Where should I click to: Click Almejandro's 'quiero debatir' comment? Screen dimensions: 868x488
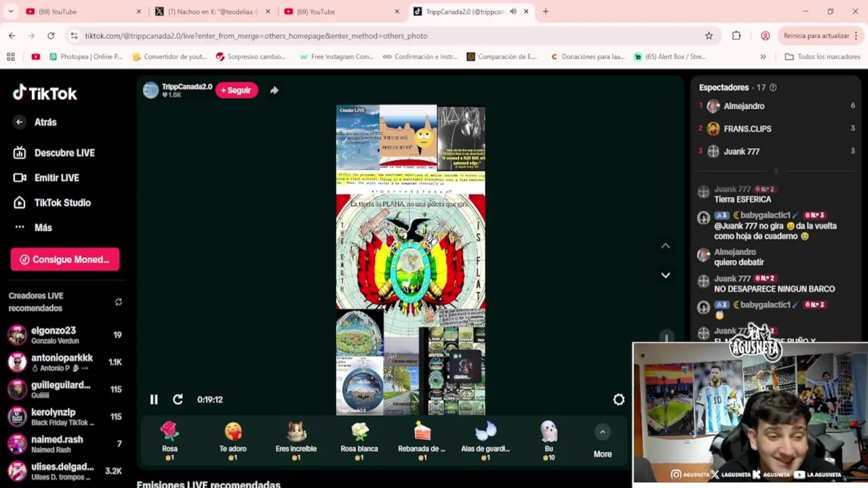tap(738, 262)
